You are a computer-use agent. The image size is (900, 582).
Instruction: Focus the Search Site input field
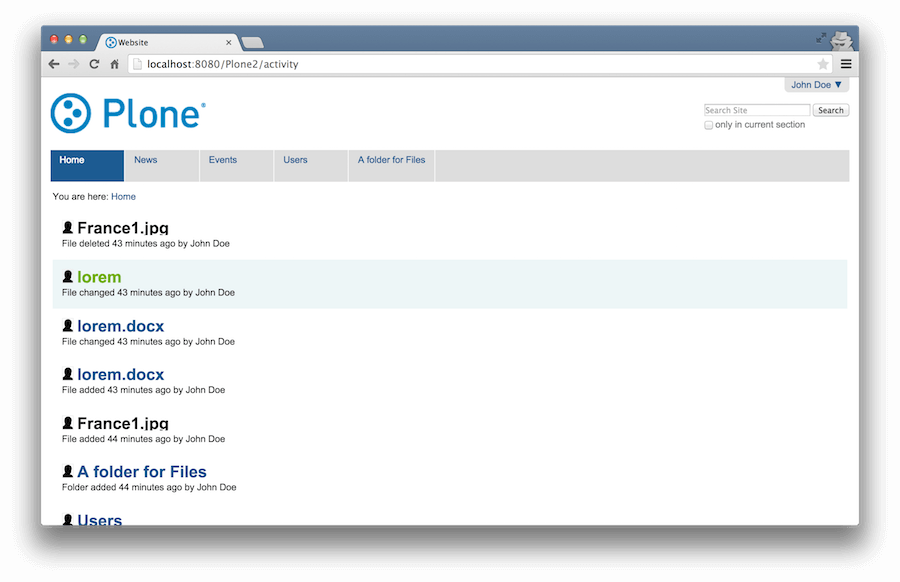(x=757, y=110)
